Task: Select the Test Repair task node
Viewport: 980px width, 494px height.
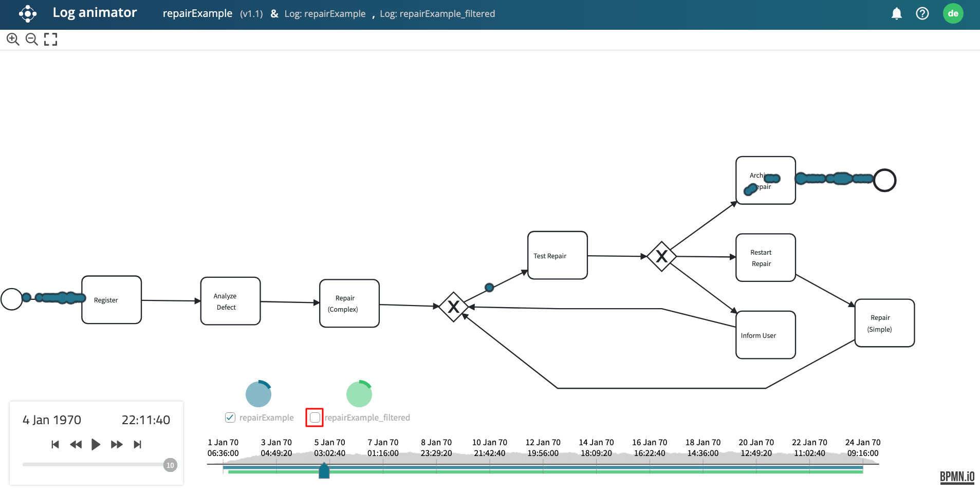Action: (x=557, y=255)
